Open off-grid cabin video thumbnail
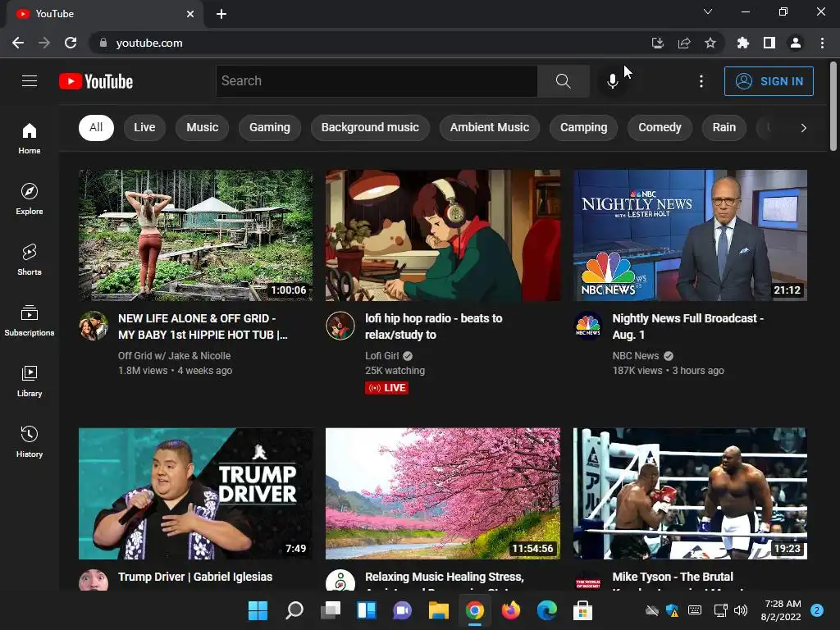The width and height of the screenshot is (840, 630). click(x=195, y=235)
